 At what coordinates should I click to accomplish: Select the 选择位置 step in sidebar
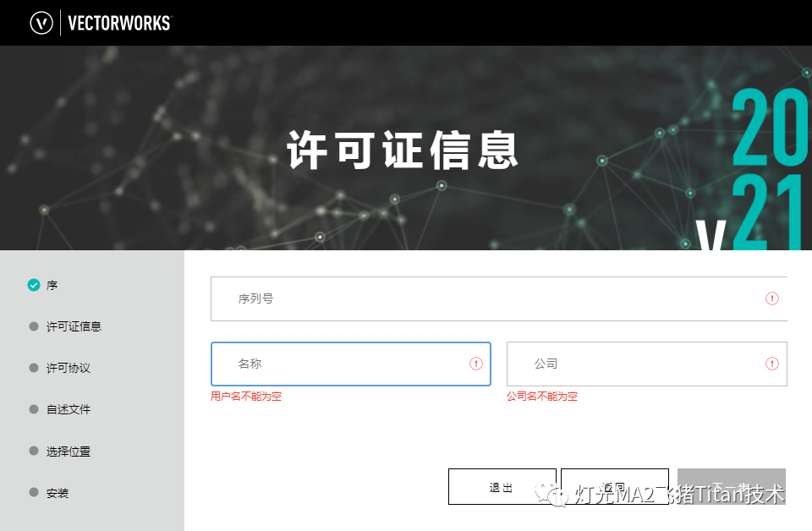coord(68,452)
